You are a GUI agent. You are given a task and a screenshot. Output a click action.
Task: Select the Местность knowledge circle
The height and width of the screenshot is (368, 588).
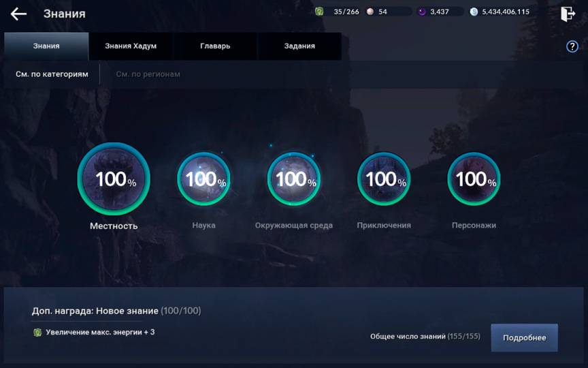tap(114, 179)
